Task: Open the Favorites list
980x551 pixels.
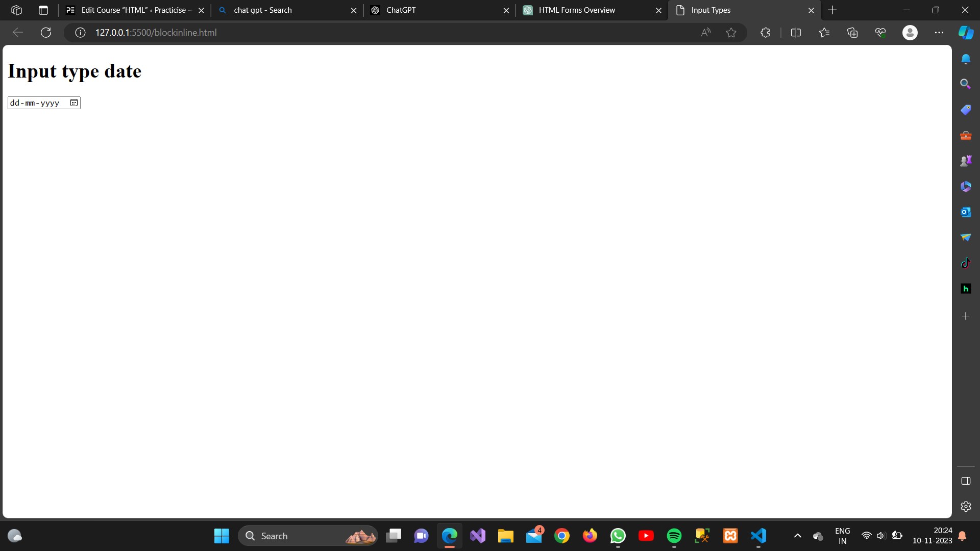Action: (824, 33)
